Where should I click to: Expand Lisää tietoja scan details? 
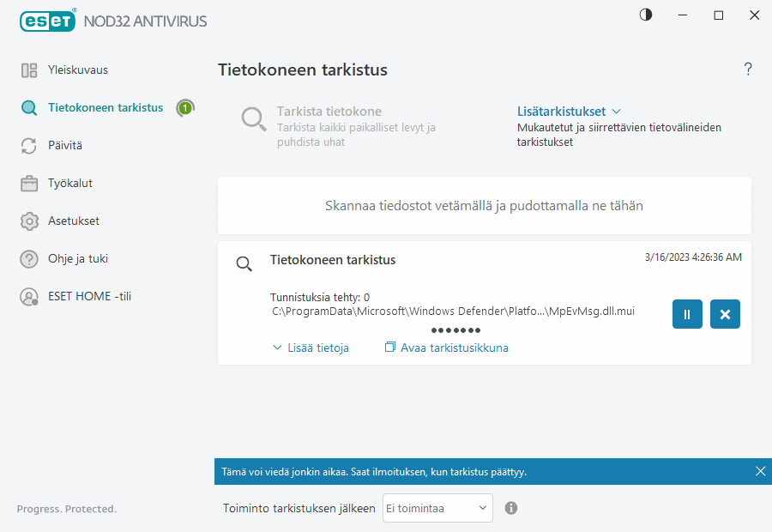click(x=311, y=348)
